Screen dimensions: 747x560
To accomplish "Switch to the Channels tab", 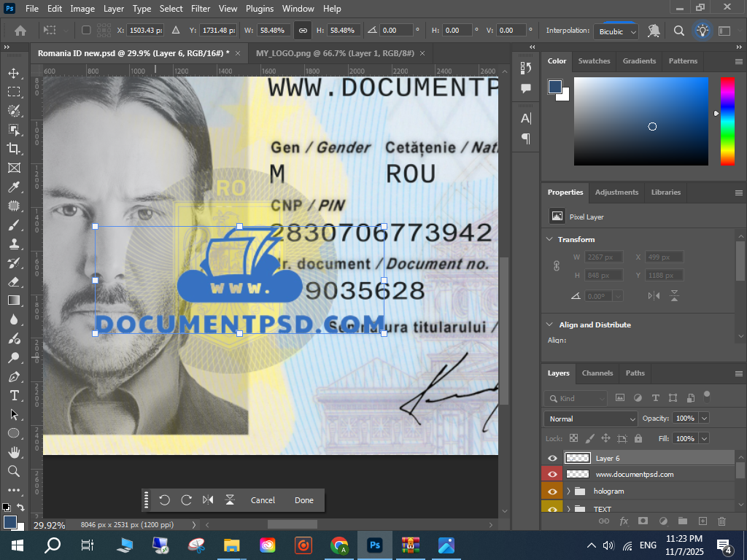I will 597,373.
